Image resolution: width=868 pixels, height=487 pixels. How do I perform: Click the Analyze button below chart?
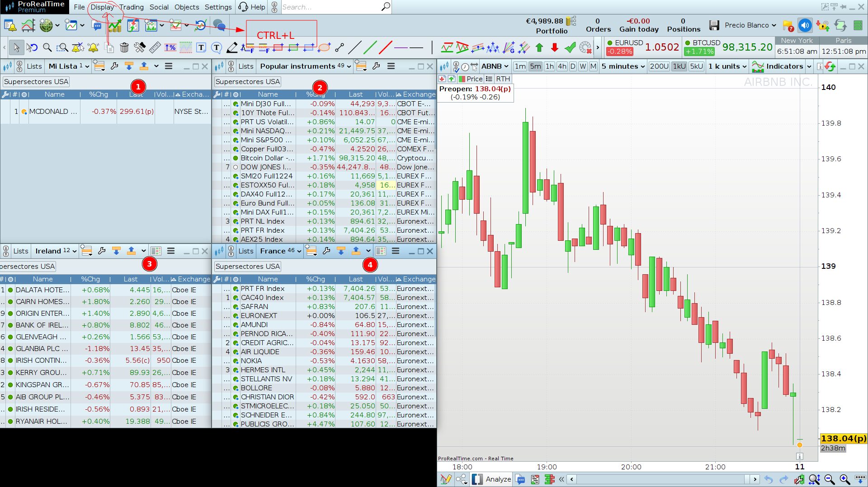point(492,479)
